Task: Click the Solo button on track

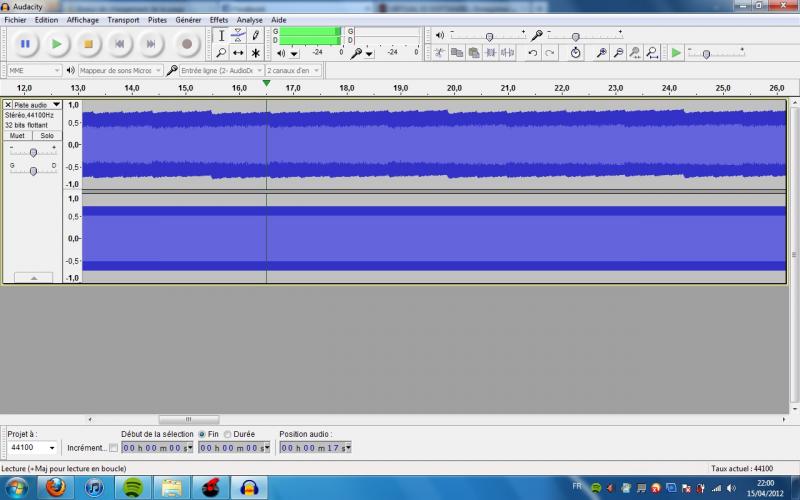Action: (46, 135)
